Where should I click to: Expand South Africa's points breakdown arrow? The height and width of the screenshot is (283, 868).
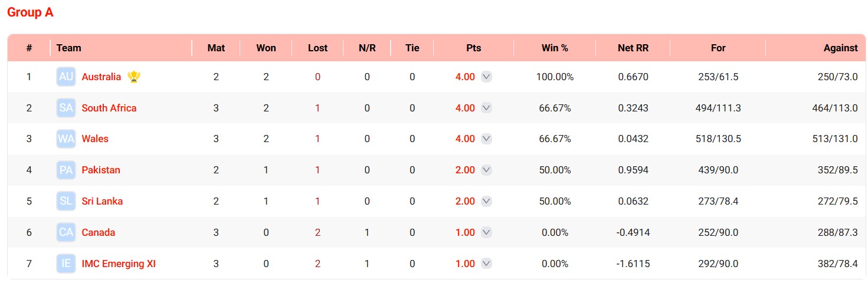point(486,108)
